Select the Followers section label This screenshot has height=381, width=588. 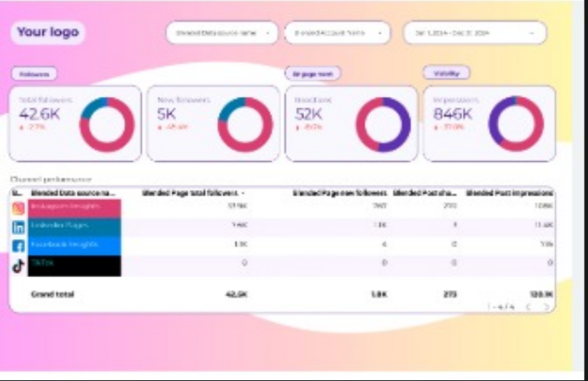[34, 74]
